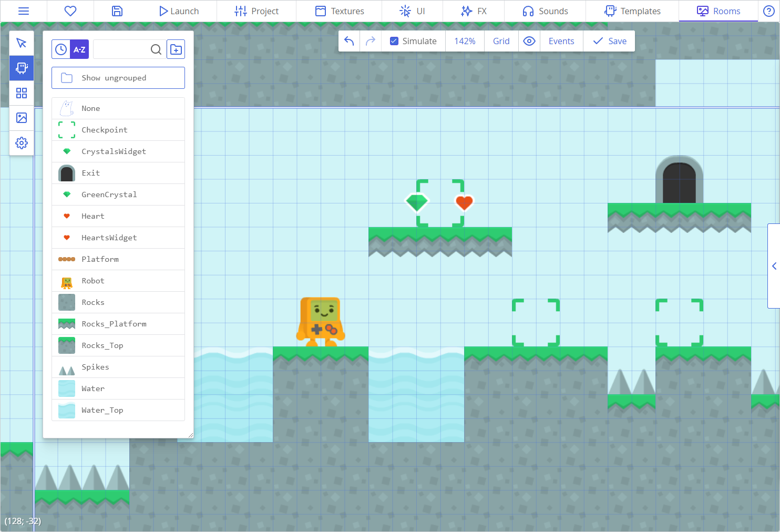Select the cursor selection tool

[x=22, y=43]
